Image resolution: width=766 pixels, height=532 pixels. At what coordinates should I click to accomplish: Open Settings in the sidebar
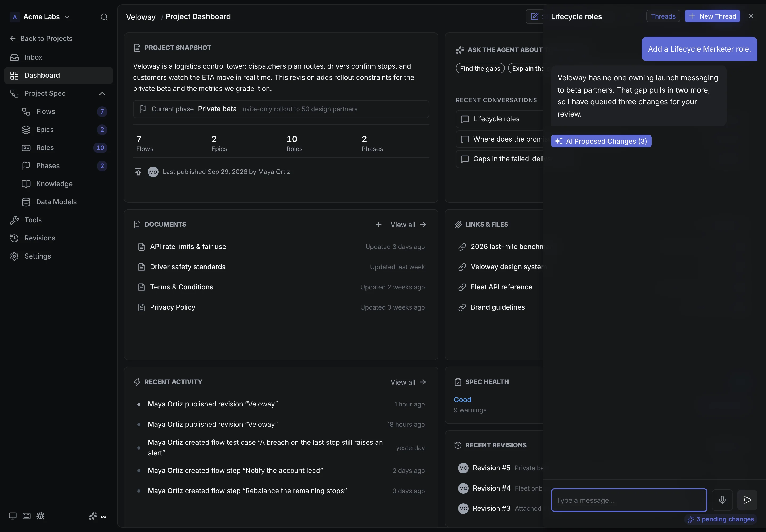[x=58, y=256]
